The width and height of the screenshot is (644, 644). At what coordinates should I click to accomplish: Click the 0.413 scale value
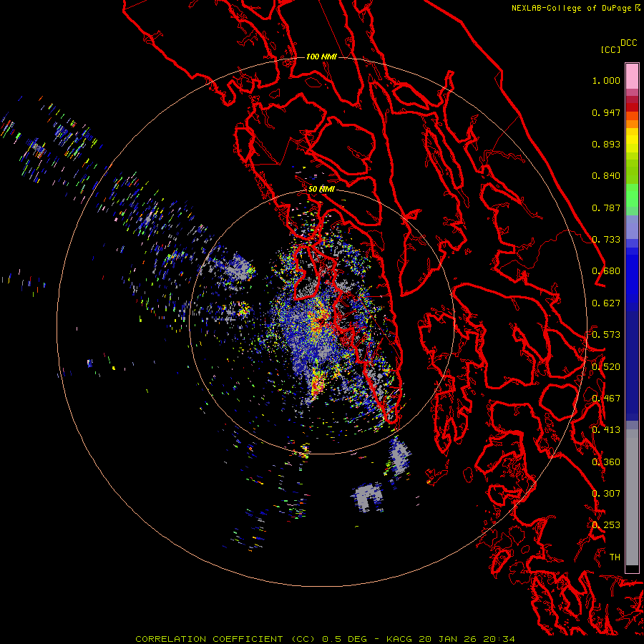coord(606,430)
